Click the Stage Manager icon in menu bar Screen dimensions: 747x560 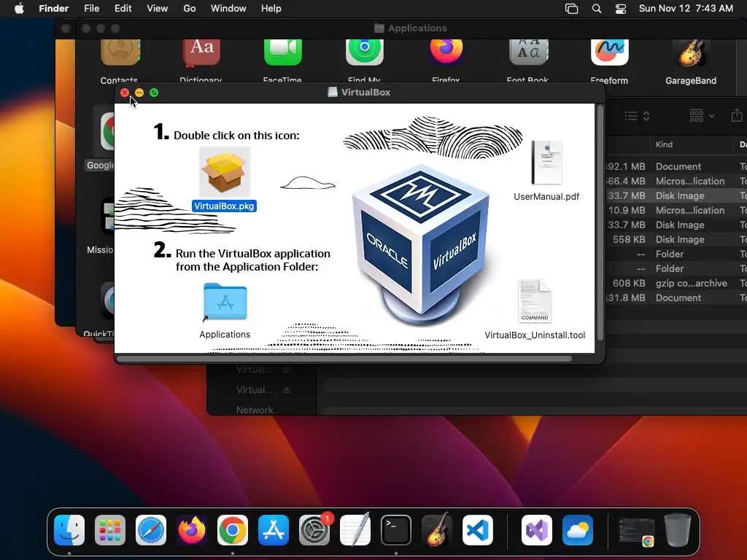571,9
